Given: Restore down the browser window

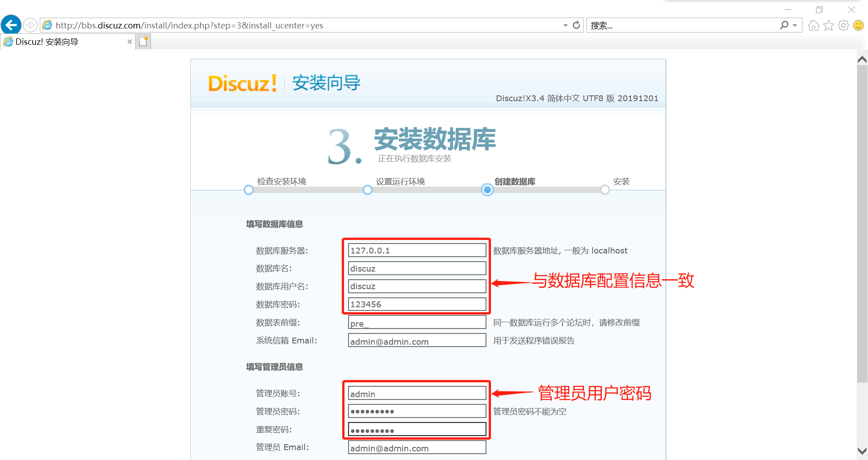Looking at the screenshot, I should tap(819, 9).
